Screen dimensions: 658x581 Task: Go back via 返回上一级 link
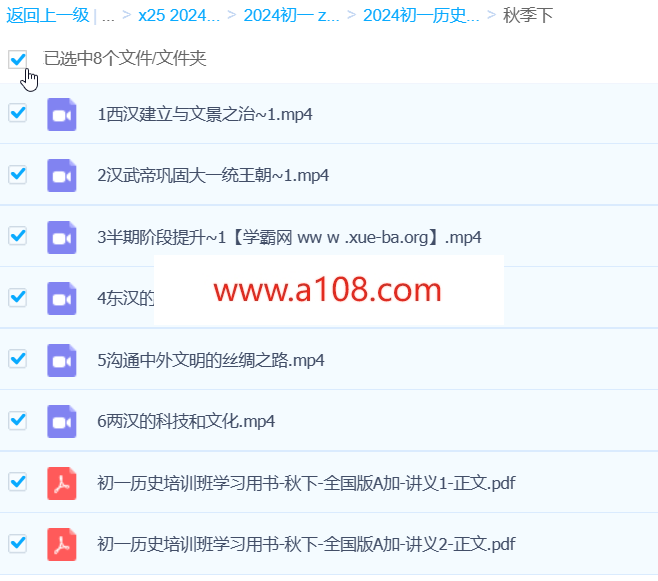(x=48, y=16)
